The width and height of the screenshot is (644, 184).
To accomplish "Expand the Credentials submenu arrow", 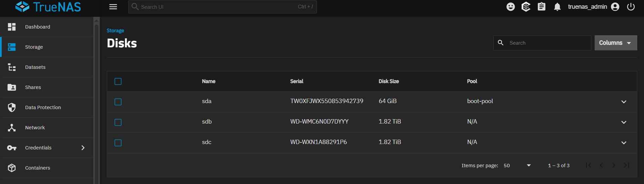I will tap(83, 148).
